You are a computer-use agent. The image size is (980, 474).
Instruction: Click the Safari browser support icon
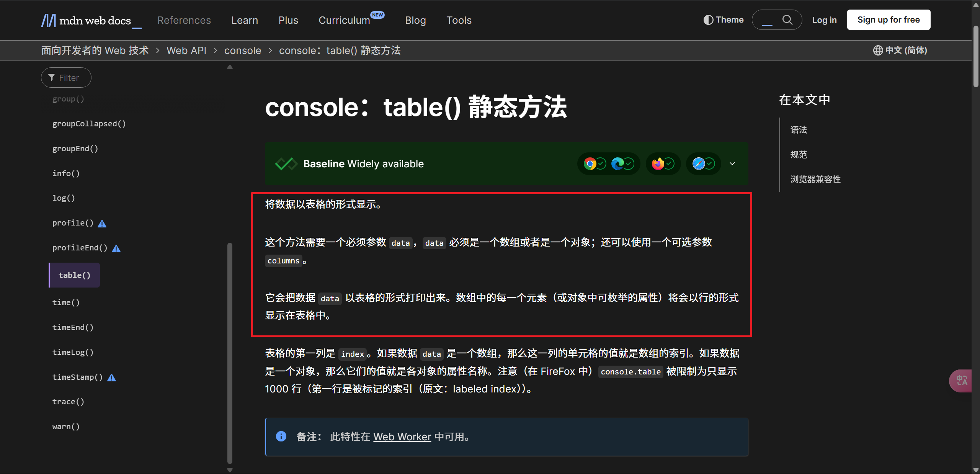tap(699, 164)
